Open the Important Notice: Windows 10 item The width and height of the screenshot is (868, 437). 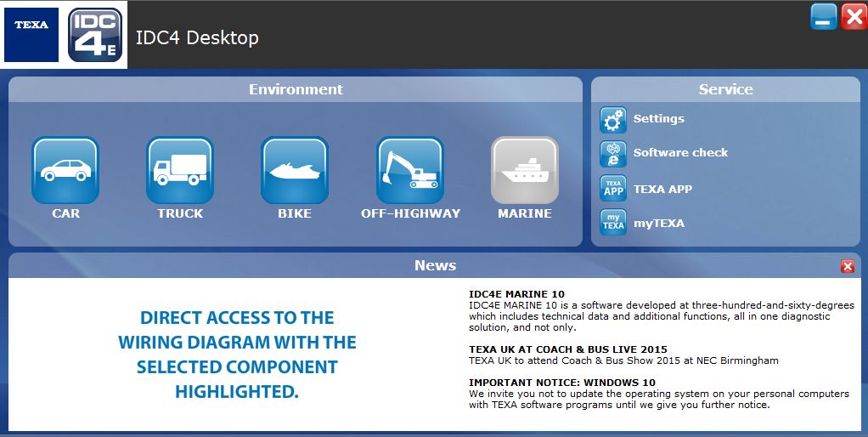[x=562, y=383]
